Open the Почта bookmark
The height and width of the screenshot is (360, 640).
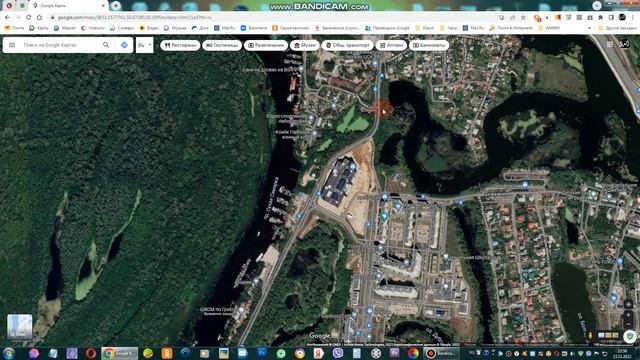pyautogui.click(x=14, y=28)
